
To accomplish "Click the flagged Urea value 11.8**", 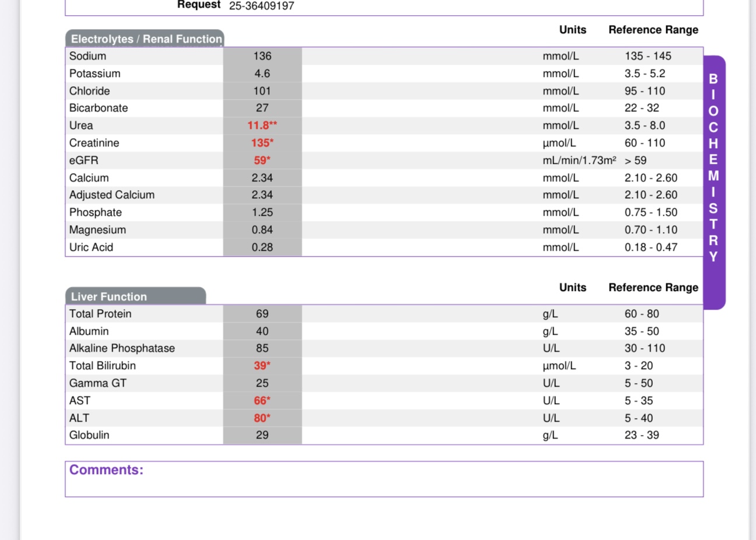I will [x=262, y=125].
